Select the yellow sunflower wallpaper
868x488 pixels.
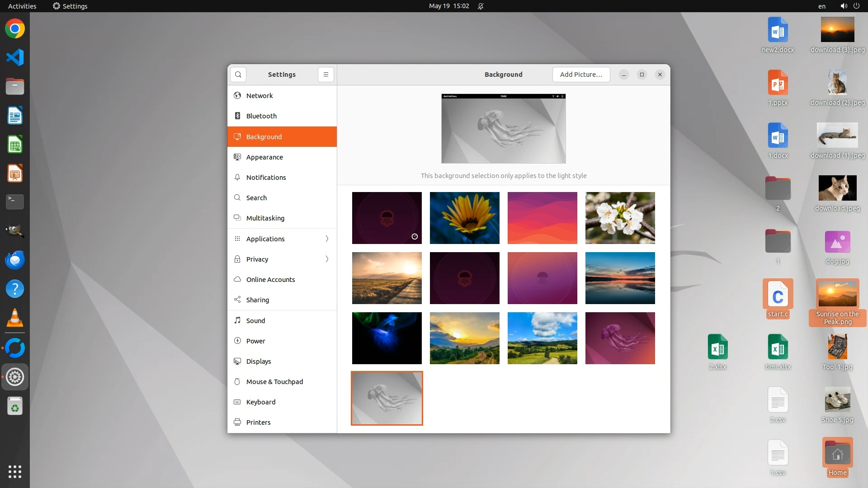464,218
